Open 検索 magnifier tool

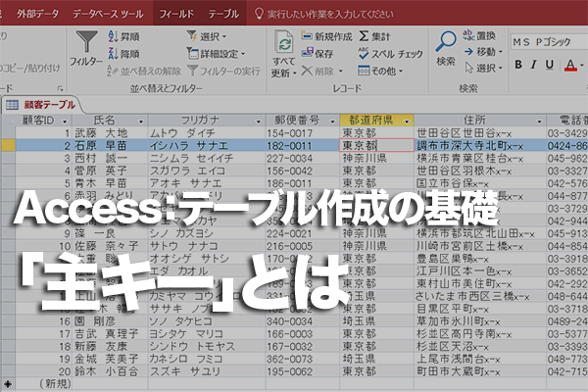[x=446, y=48]
